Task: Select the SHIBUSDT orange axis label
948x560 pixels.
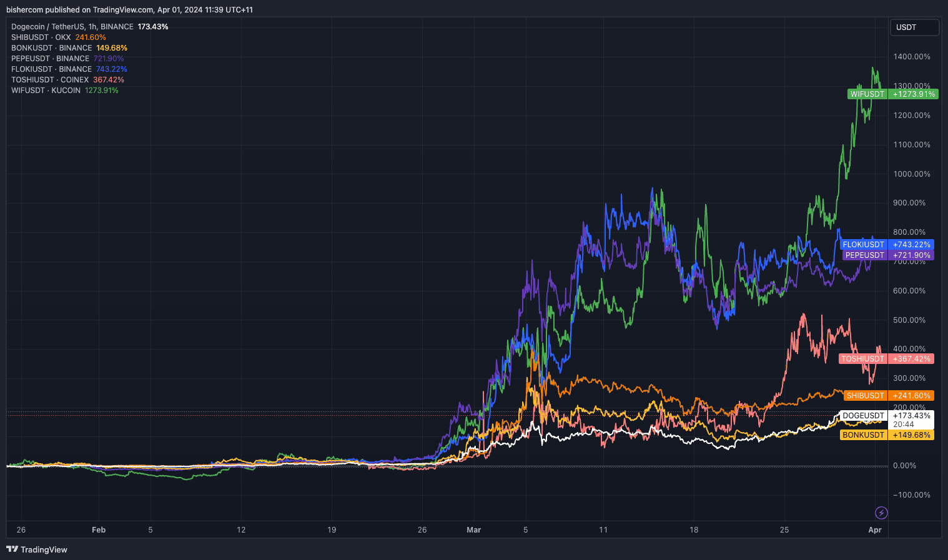Action: tap(889, 396)
